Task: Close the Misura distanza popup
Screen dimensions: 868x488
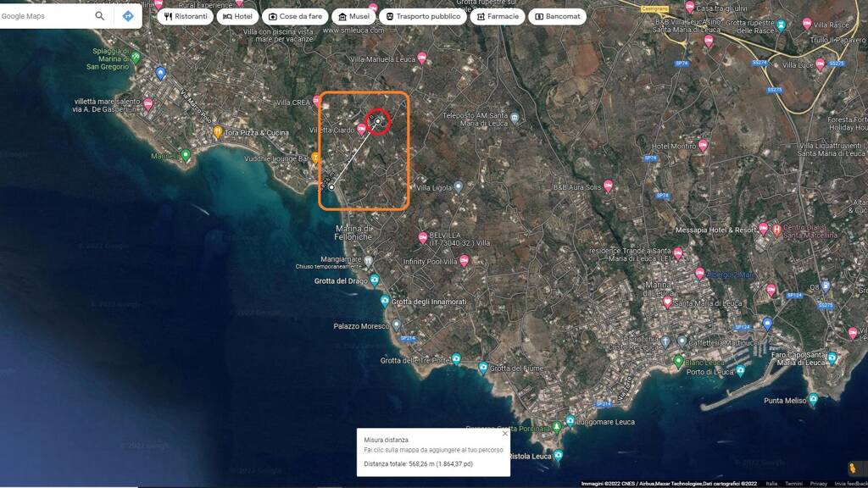Action: point(504,433)
